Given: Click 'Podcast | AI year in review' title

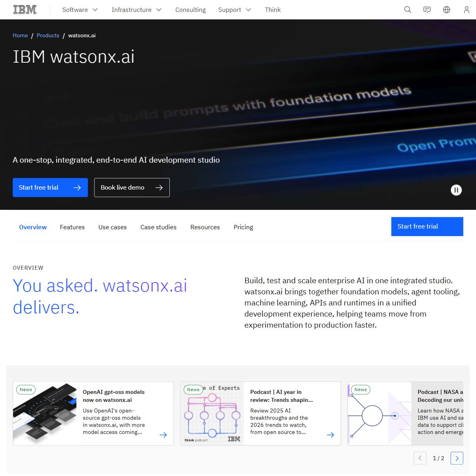Looking at the screenshot, I should pos(282,396).
